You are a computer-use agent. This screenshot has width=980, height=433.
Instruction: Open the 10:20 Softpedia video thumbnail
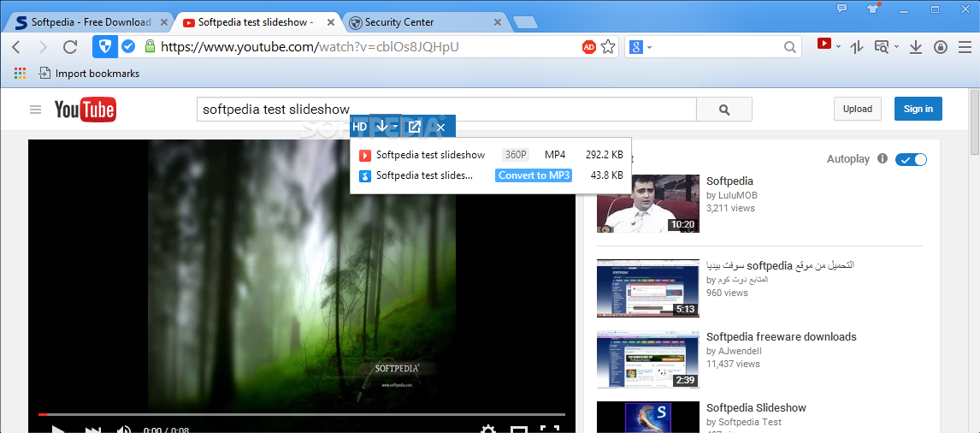[648, 204]
